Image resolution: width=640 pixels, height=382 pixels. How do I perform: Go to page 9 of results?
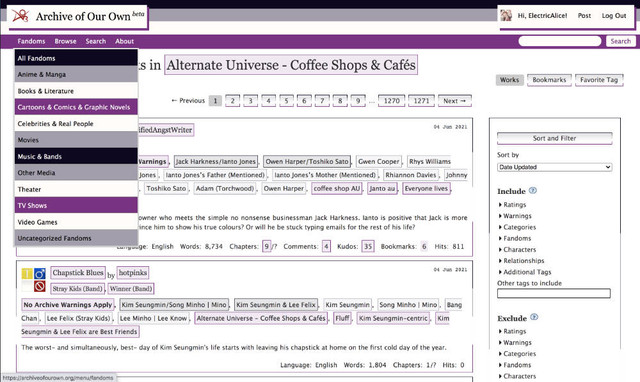(358, 101)
